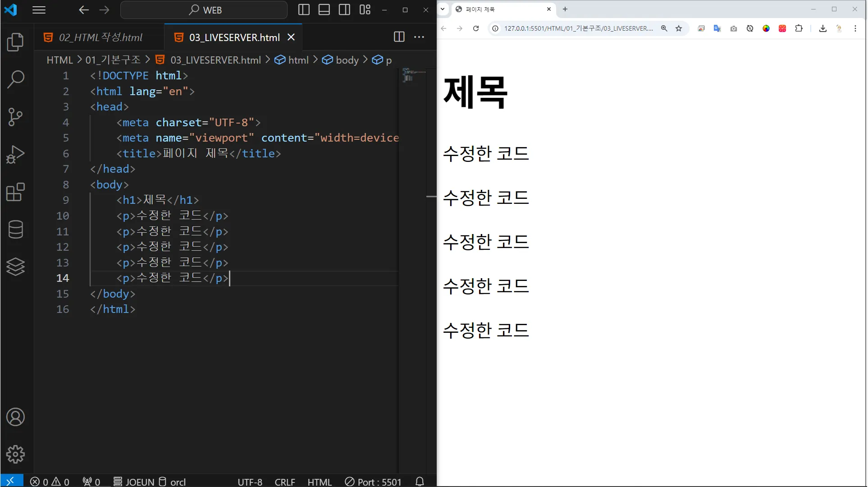Open the Extensions view
The height and width of the screenshot is (487, 868).
(15, 192)
